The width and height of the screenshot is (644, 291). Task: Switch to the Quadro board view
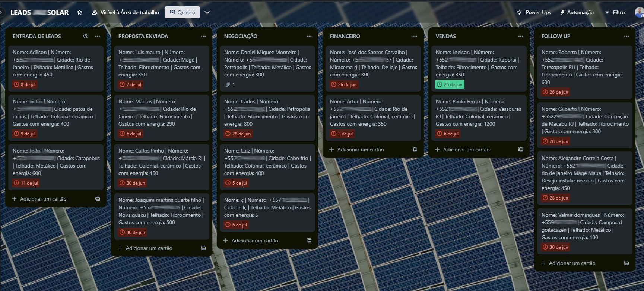[183, 12]
